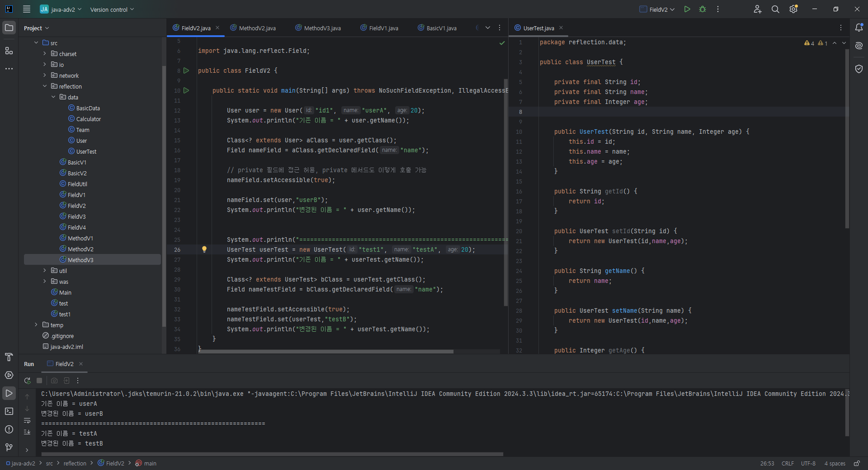
Task: Toggle scroll to end in console
Action: click(x=27, y=432)
